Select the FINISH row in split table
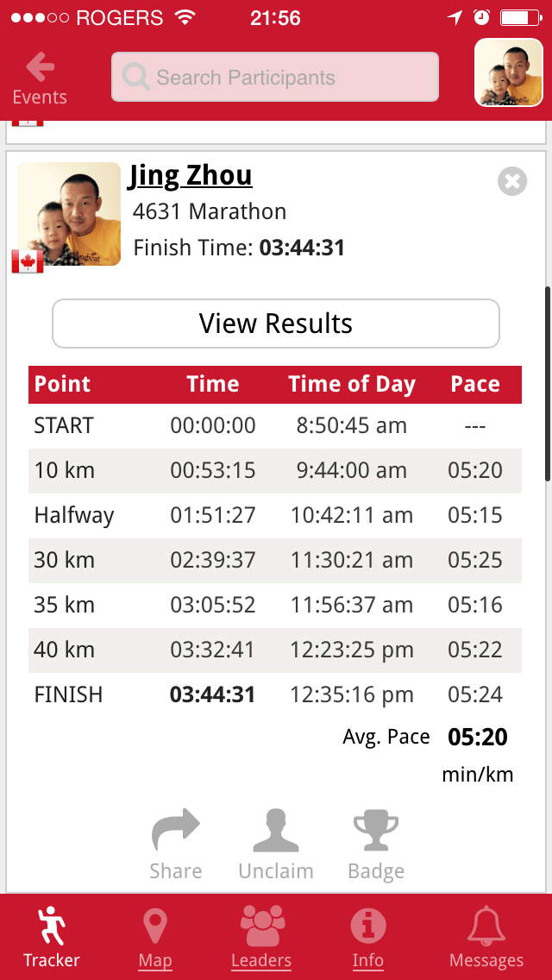This screenshot has height=980, width=552. pos(275,695)
